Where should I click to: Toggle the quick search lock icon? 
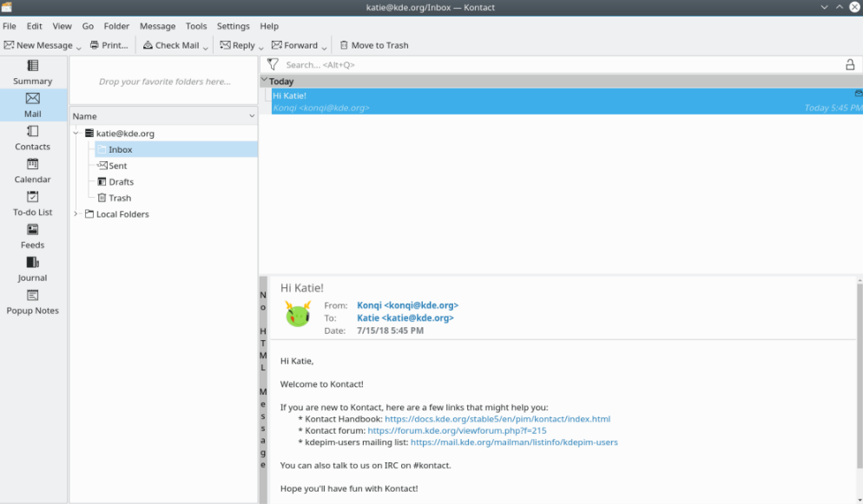[850, 64]
